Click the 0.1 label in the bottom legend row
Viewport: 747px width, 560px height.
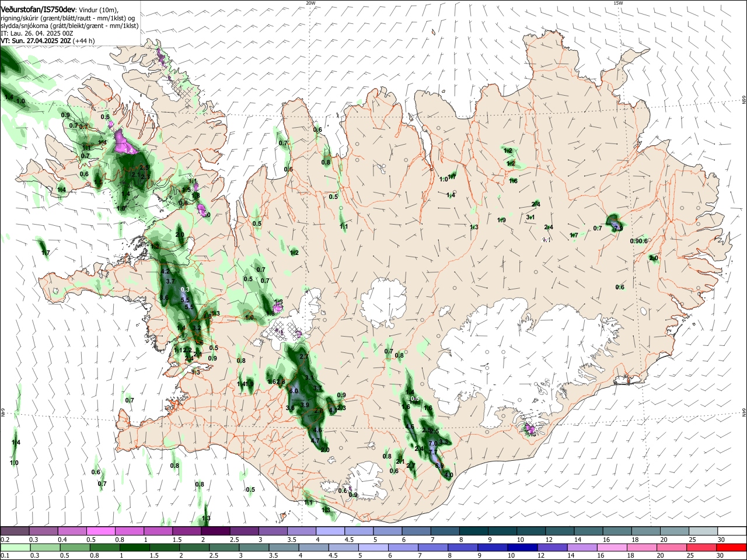coord(4,556)
